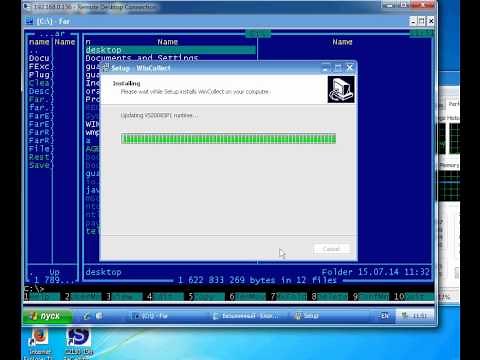
Task: Select the Desc entry in left panel
Action: pos(39,91)
